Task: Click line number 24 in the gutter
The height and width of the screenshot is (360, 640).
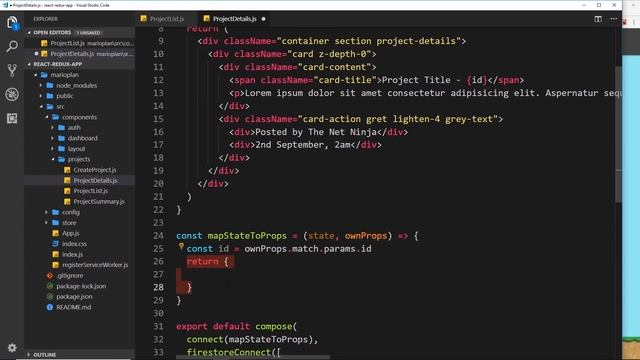Action: click(158, 236)
